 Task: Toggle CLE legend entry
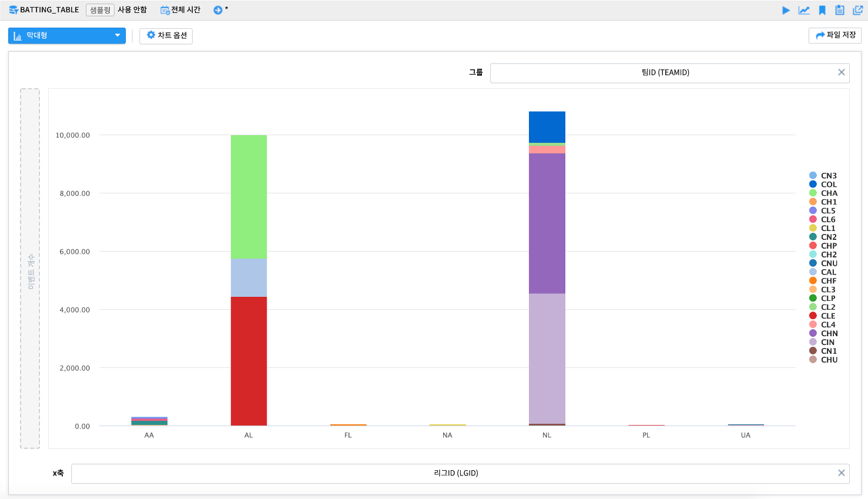coord(823,316)
